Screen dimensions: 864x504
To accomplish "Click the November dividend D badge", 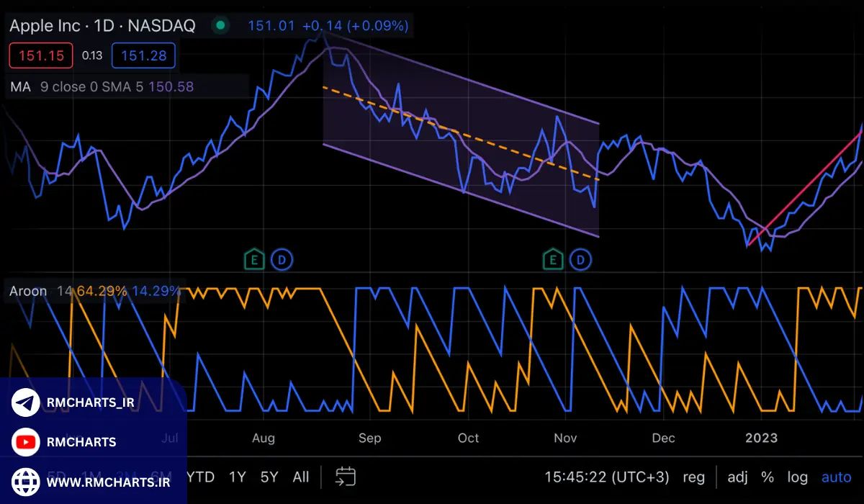I will click(580, 259).
